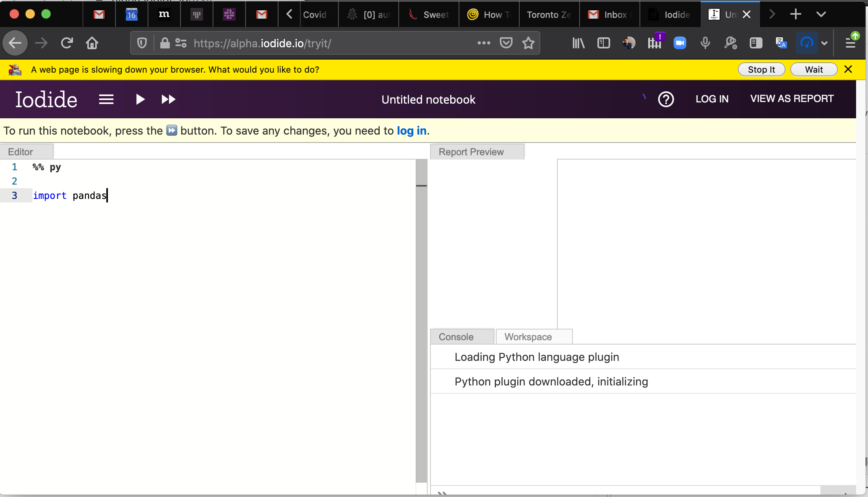Viewport: 868px width, 497px height.
Task: Toggle reader view icon in toolbar
Action: tap(756, 43)
